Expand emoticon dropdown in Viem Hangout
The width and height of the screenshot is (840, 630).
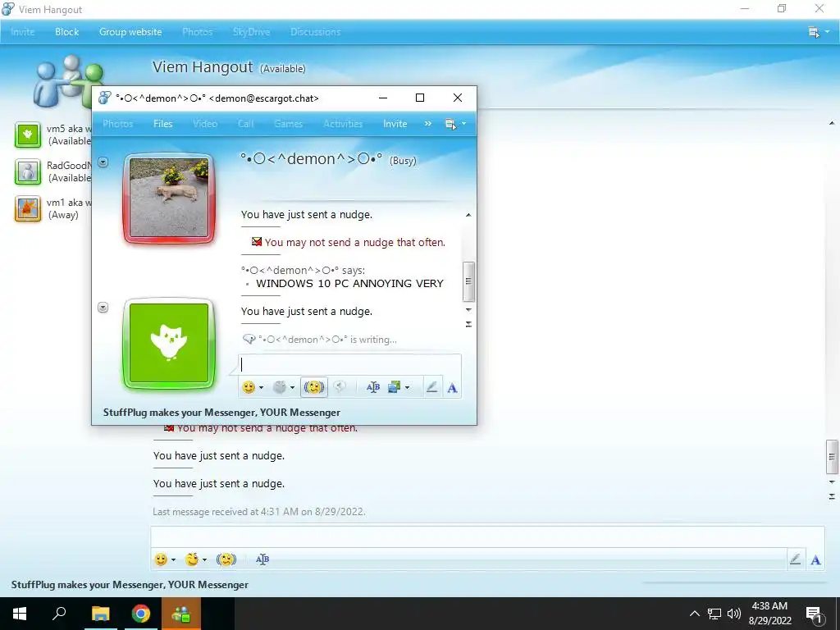pyautogui.click(x=174, y=559)
